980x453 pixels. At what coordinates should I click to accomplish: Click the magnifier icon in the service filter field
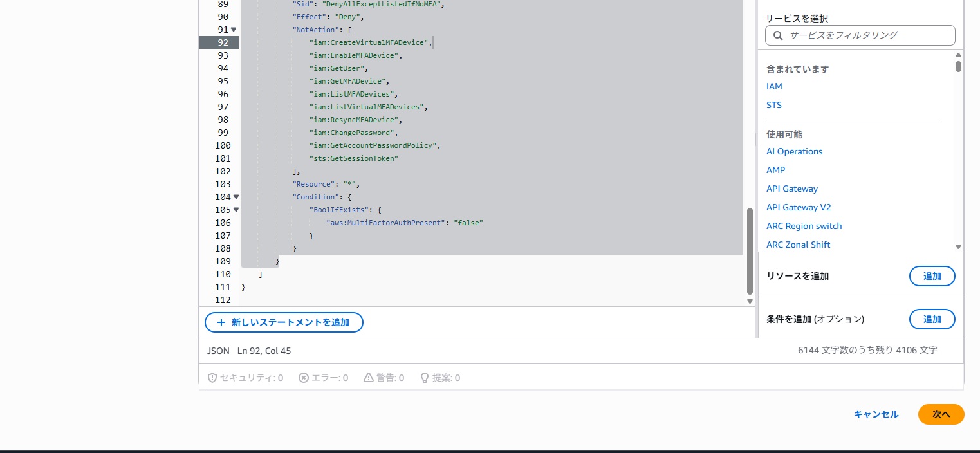[x=777, y=35]
